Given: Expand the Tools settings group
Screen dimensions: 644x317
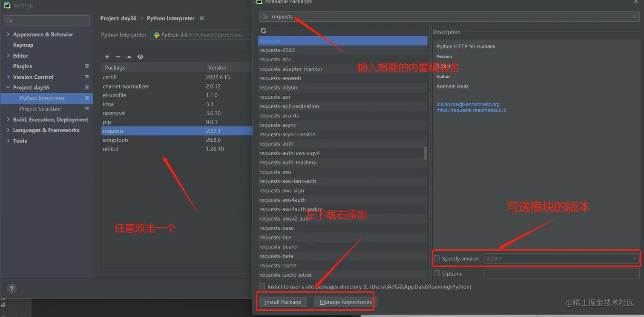Looking at the screenshot, I should click(x=8, y=141).
